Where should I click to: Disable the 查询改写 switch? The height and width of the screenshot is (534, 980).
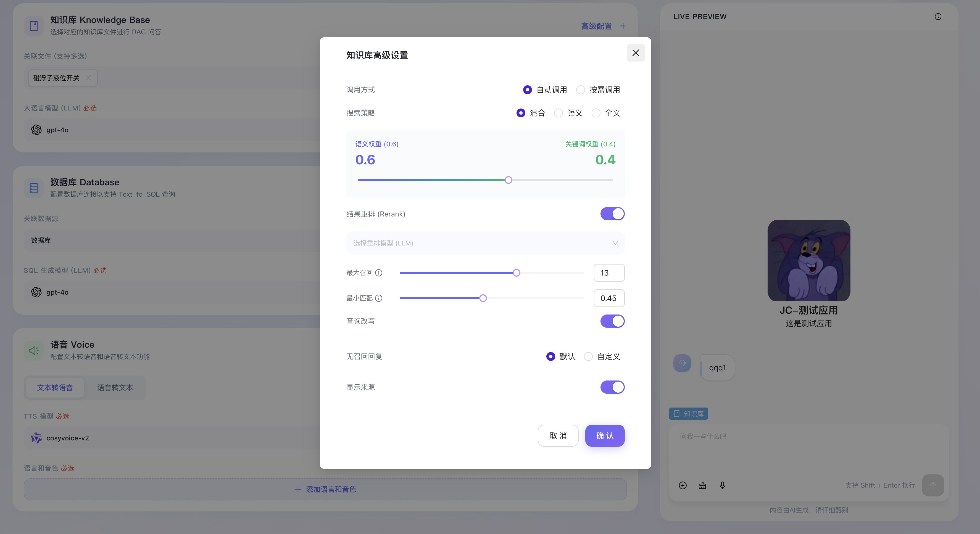(x=612, y=321)
